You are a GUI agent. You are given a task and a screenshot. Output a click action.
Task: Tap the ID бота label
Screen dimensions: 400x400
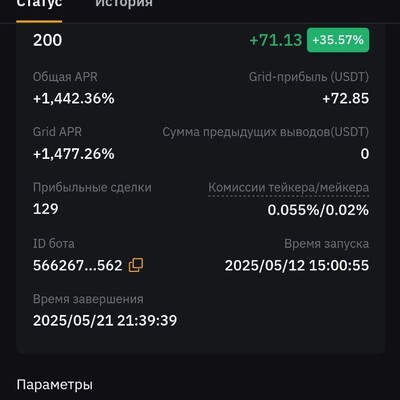point(54,244)
